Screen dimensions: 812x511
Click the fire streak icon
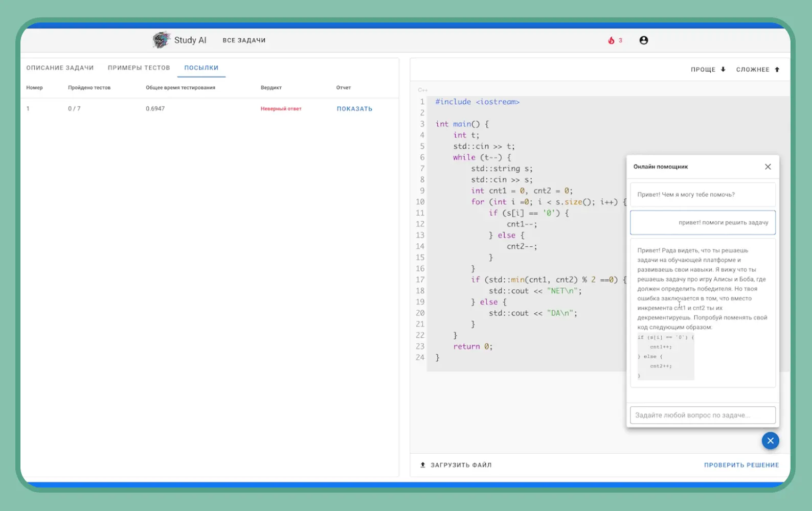tap(611, 40)
